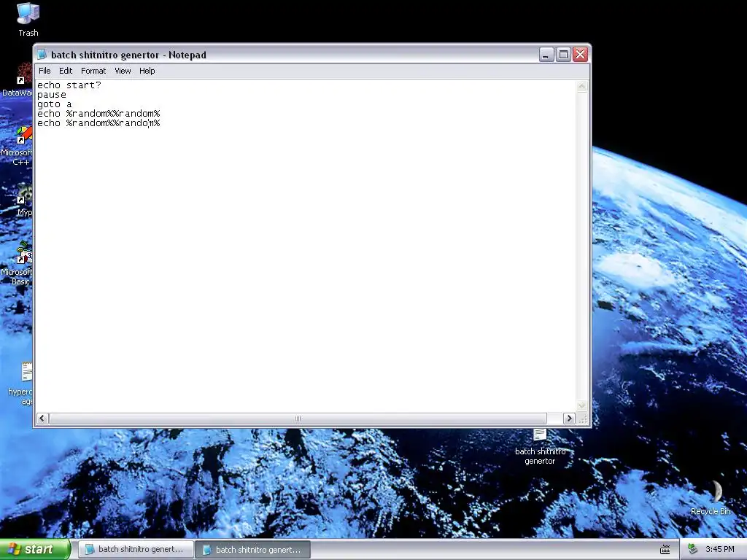Select 'batch shitnitro genertor' desktop file icon
Image resolution: width=747 pixels, height=560 pixels.
click(540, 447)
